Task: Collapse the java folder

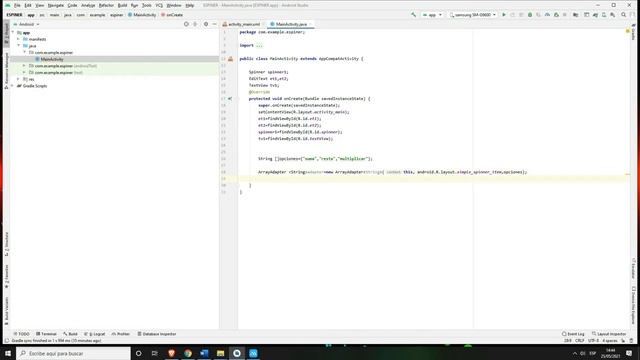Action: pos(18,46)
